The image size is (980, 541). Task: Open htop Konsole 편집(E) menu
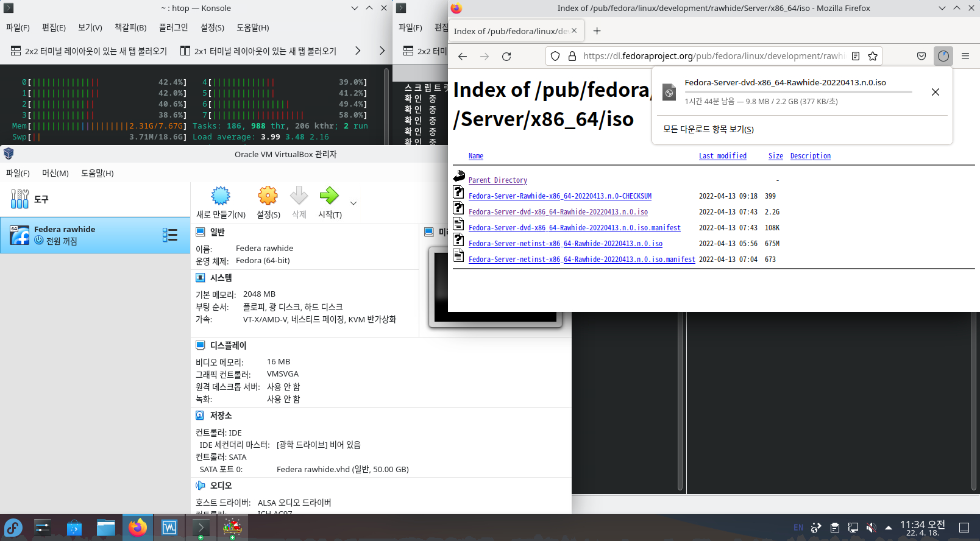pyautogui.click(x=54, y=27)
